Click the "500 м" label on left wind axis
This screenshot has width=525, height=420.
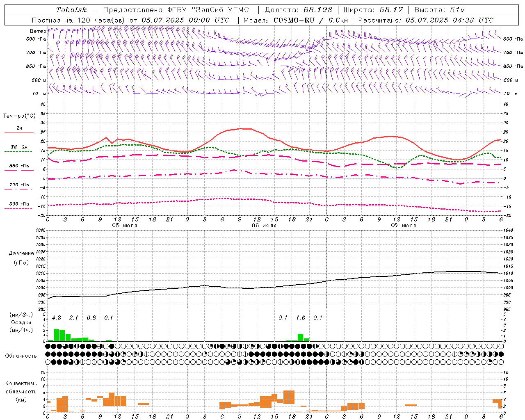[x=39, y=80]
